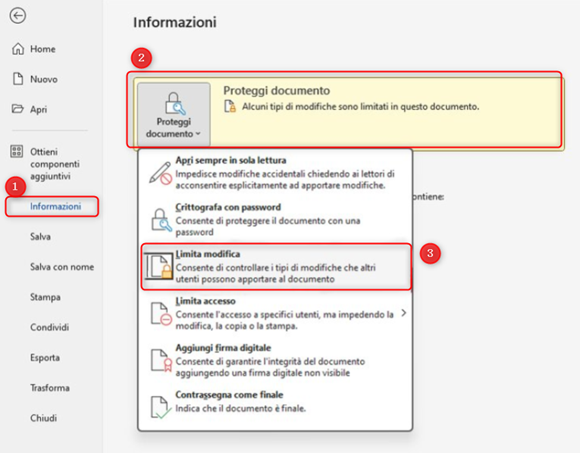
Task: Select the Informazioni sidebar entry
Action: coord(52,206)
